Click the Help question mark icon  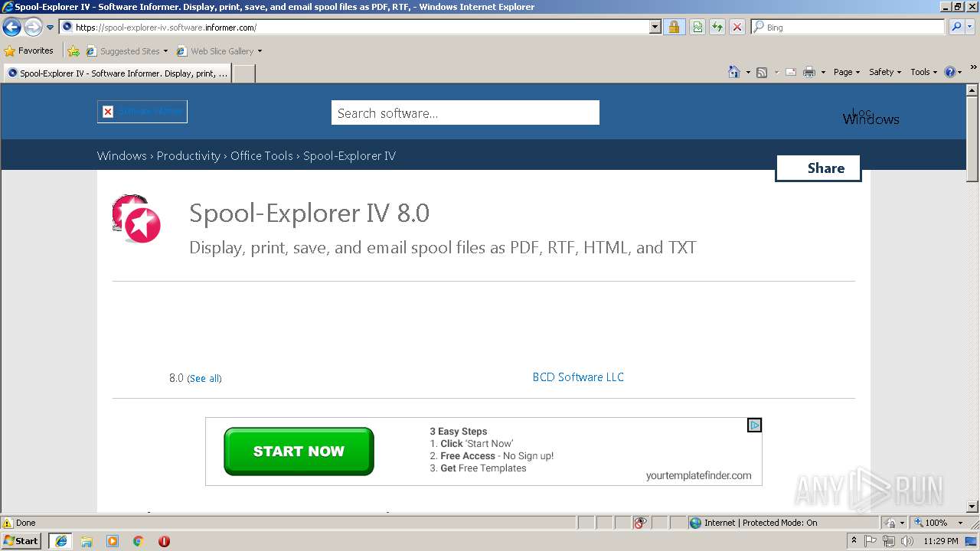[x=950, y=72]
